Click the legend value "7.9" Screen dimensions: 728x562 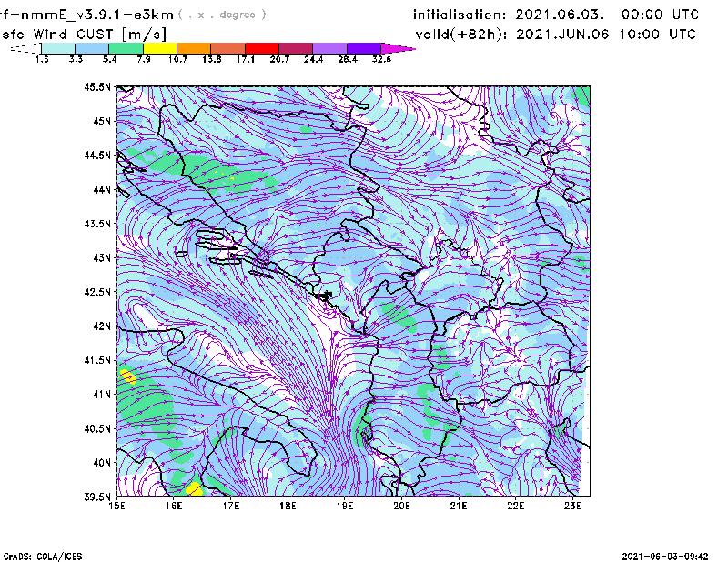(x=144, y=59)
